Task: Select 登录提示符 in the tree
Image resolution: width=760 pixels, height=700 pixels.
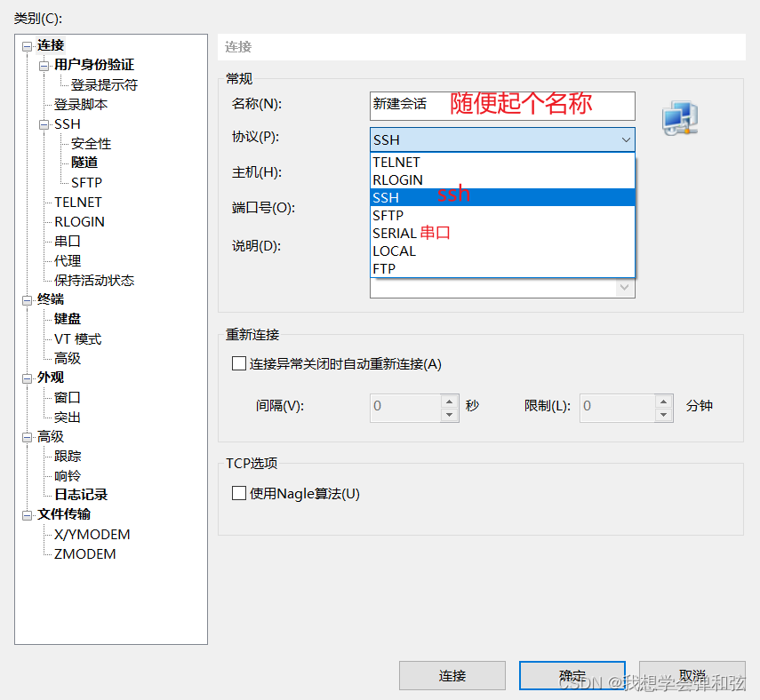Action: click(x=104, y=84)
